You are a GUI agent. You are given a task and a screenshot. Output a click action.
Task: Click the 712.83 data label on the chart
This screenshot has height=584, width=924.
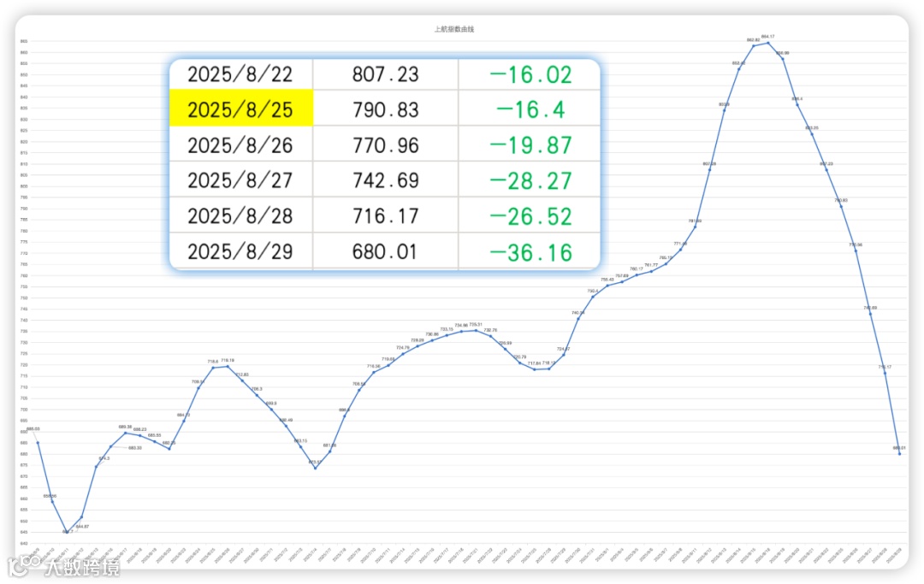pos(242,375)
